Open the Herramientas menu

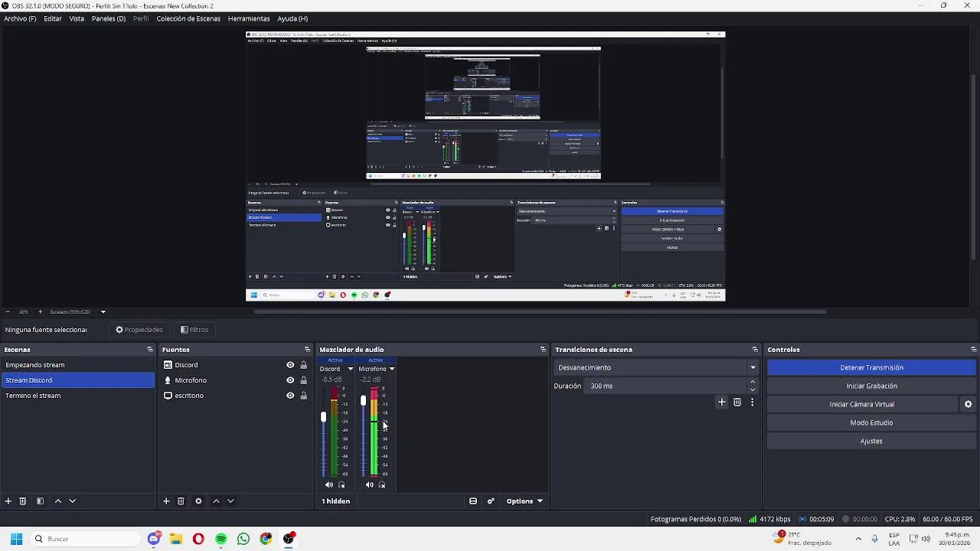tap(249, 18)
